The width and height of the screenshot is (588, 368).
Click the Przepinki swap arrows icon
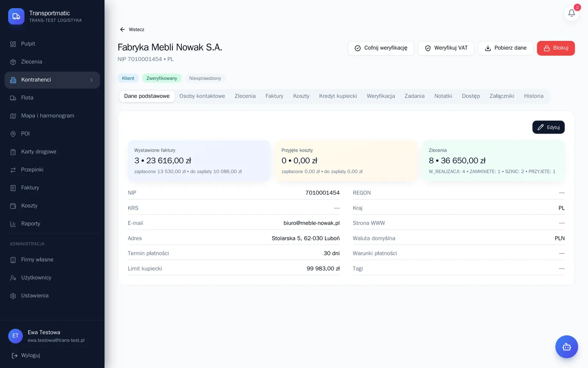13,170
